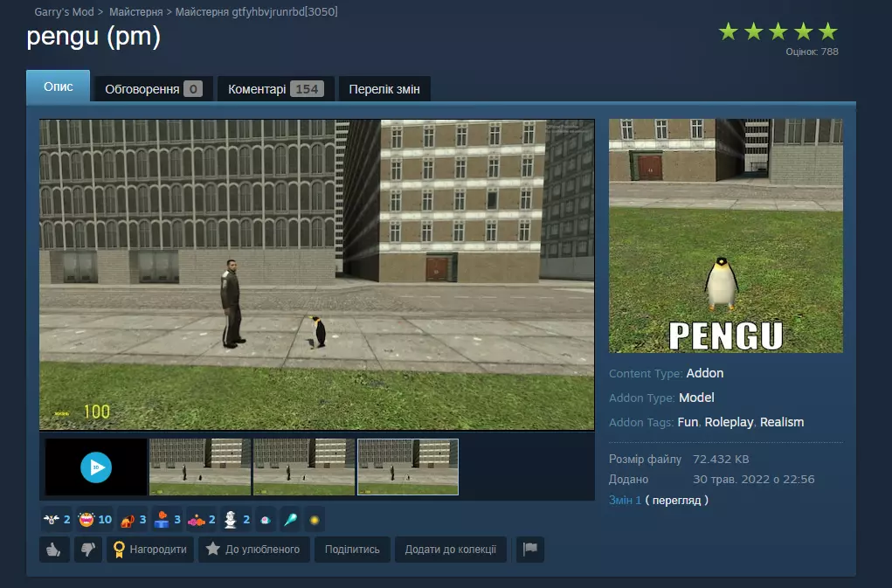This screenshot has height=588, width=892.
Task: Go to Garry's Mod in breadcrumb
Action: (x=64, y=12)
